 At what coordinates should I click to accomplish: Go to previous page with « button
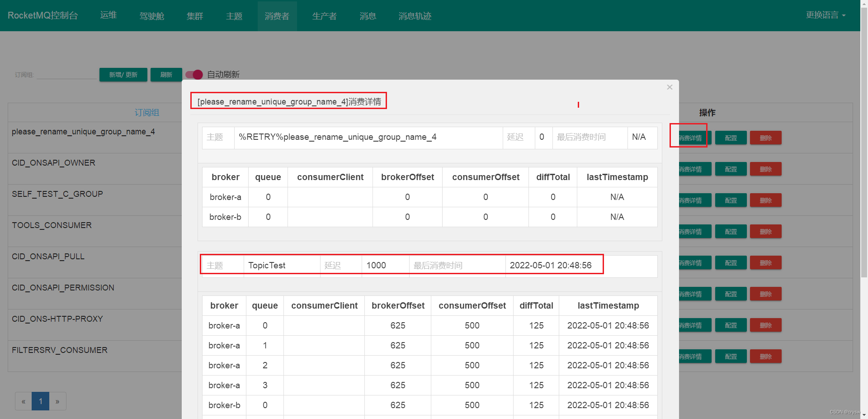[24, 401]
